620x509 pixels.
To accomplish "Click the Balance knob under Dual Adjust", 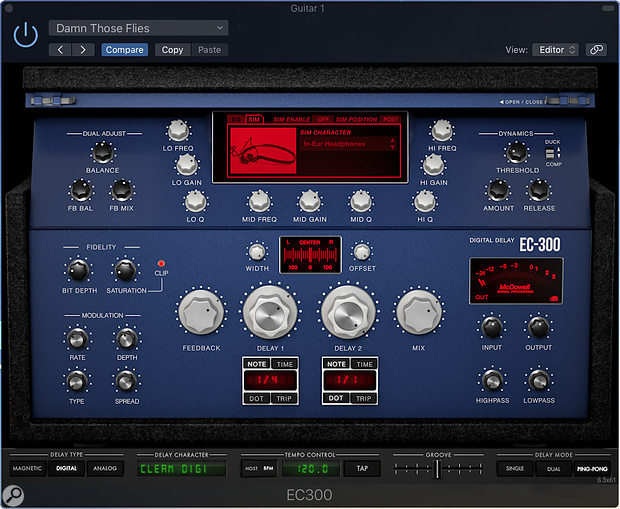I will pyautogui.click(x=101, y=152).
